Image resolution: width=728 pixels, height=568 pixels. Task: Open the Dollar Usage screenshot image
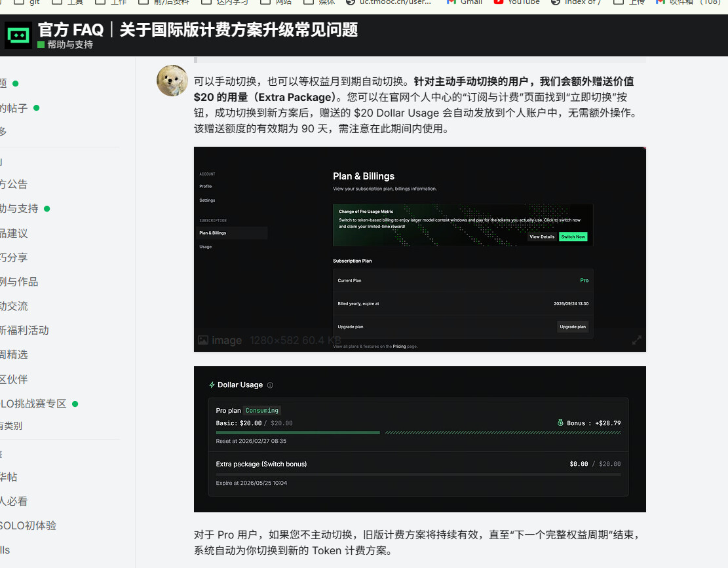[x=419, y=439]
